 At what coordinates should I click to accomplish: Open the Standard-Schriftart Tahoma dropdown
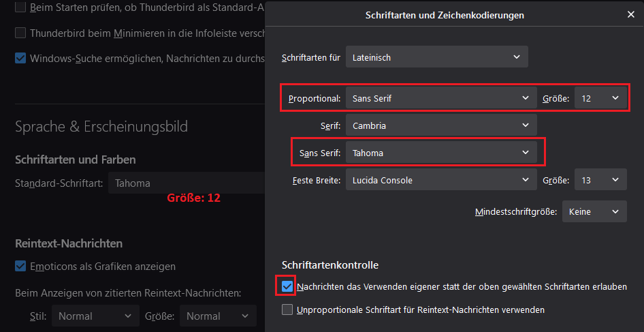point(185,183)
